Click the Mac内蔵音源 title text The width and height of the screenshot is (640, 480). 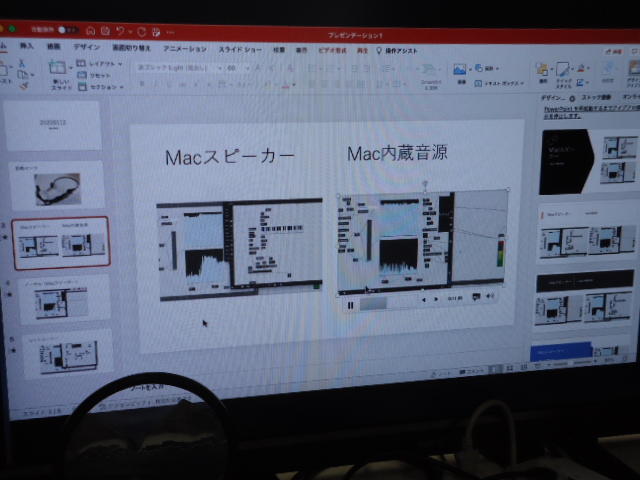(x=397, y=153)
